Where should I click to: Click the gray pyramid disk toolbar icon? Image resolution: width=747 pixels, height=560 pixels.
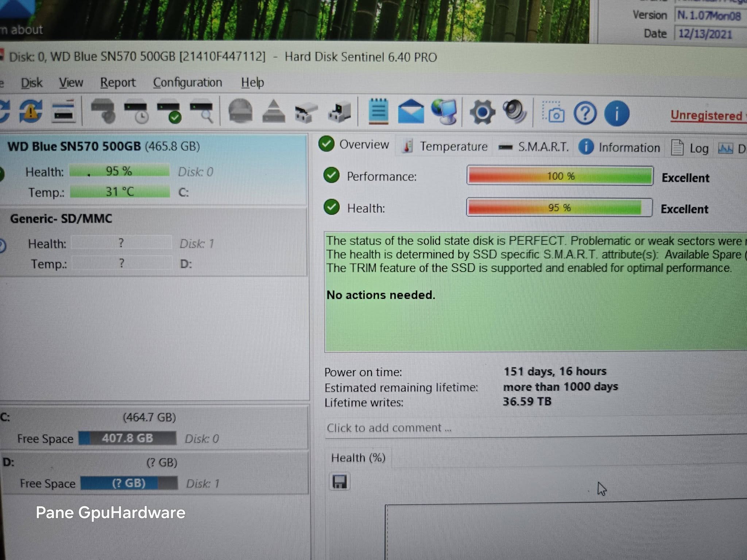[274, 111]
